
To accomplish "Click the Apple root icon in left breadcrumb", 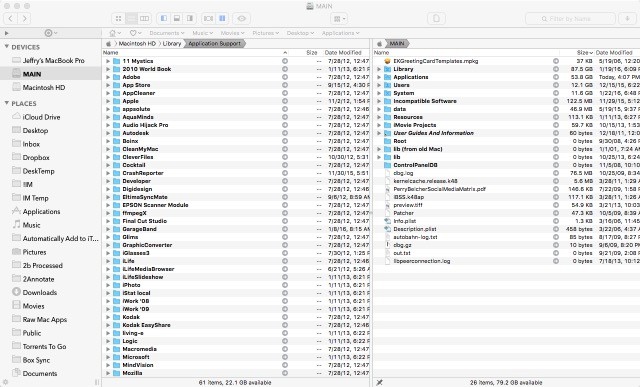I will (x=108, y=44).
